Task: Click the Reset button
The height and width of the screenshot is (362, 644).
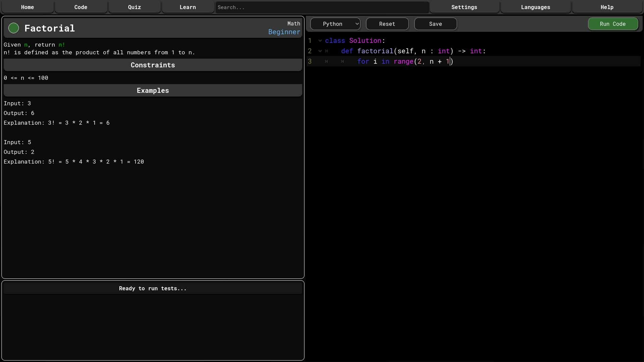Action: pos(387,24)
